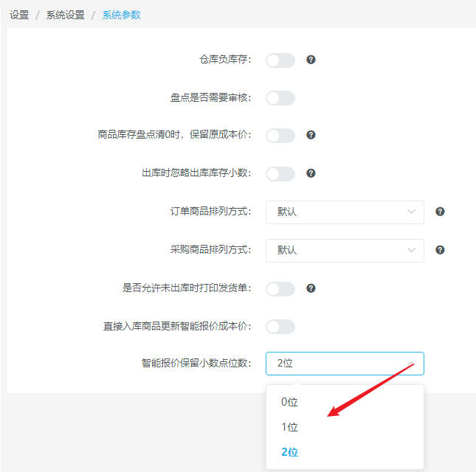476x472 pixels.
Task: Expand the 订单商品排列方式 dropdown
Action: tap(345, 212)
